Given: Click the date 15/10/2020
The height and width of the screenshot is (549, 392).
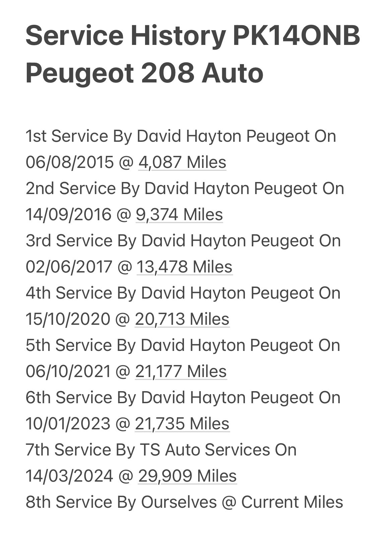Looking at the screenshot, I should click(68, 319).
